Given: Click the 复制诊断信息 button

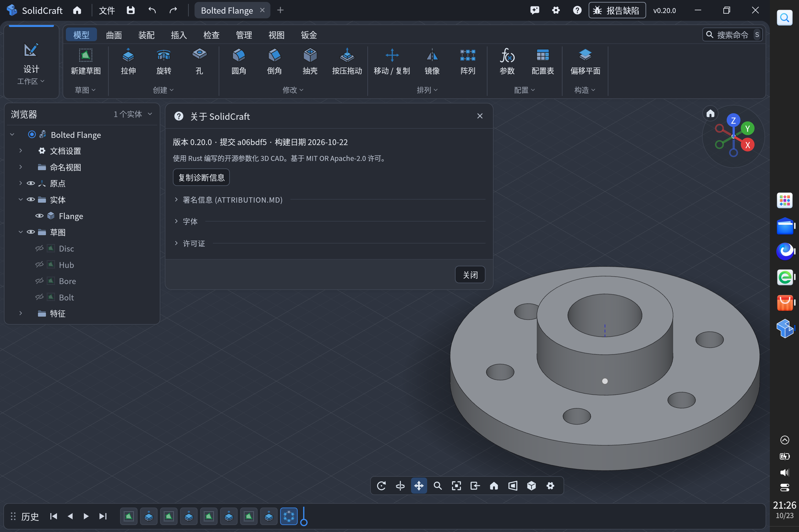Looking at the screenshot, I should (x=201, y=177).
